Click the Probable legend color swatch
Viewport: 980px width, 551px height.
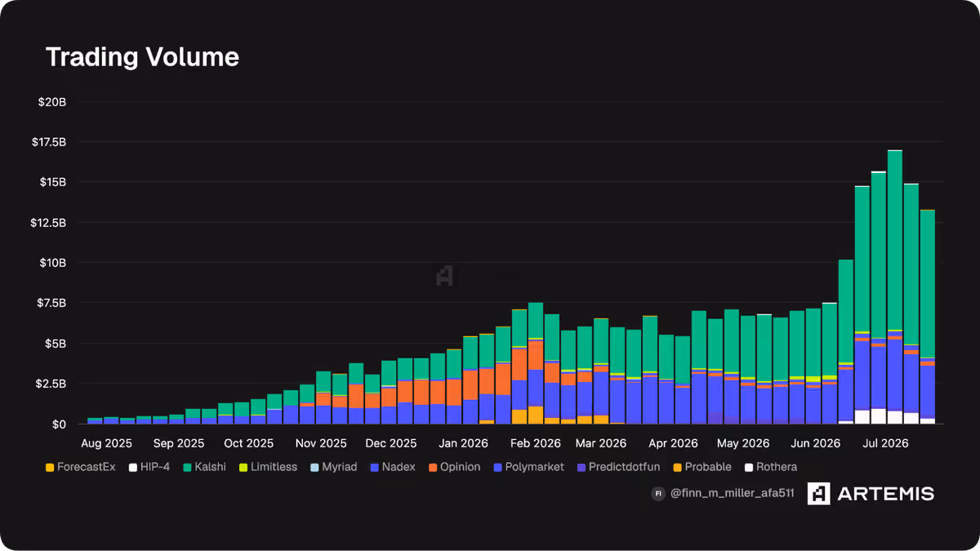(x=677, y=468)
